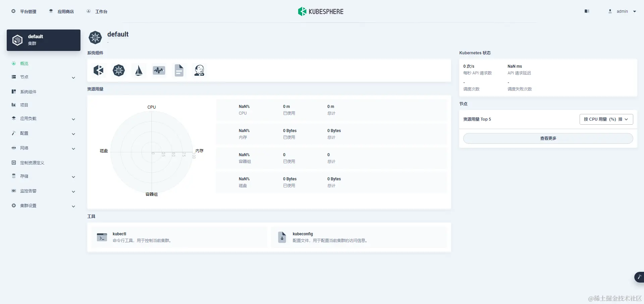Image resolution: width=644 pixels, height=304 pixels.
Task: Click the CPU label on radar chart
Action: 152,107
